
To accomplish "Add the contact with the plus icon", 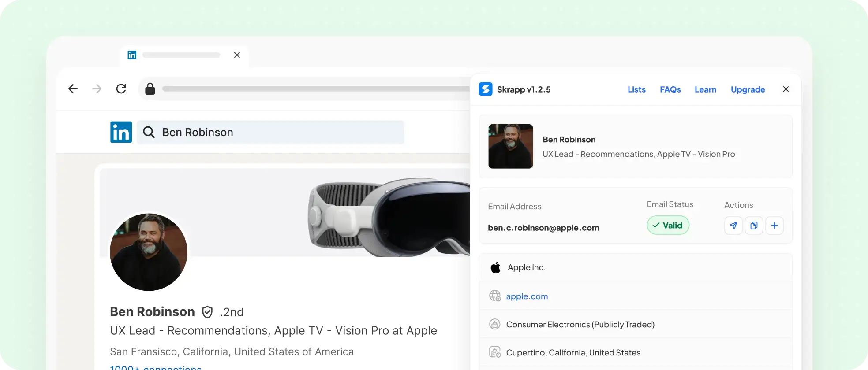I will click(x=774, y=226).
